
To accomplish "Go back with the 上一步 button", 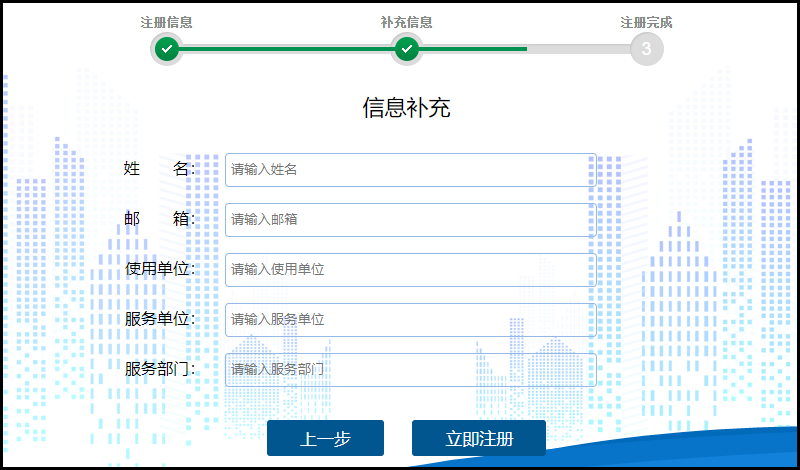I will (325, 438).
